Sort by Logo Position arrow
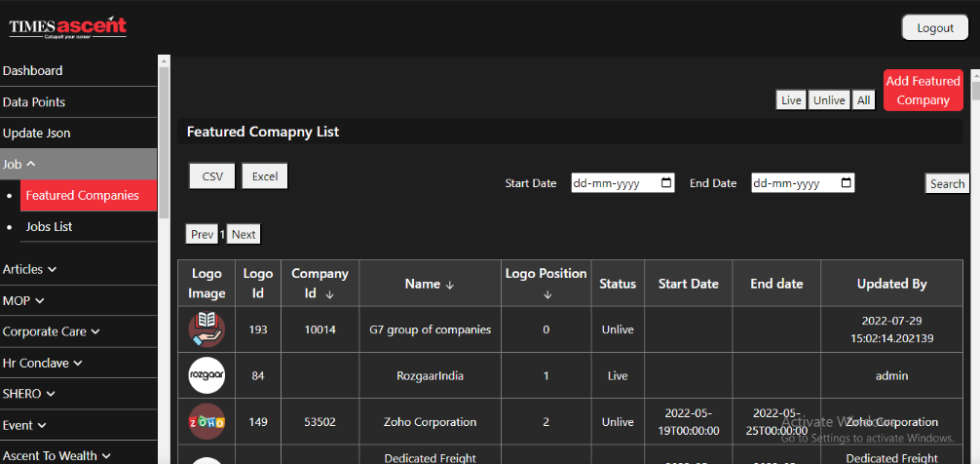This screenshot has width=980, height=464. tap(547, 294)
